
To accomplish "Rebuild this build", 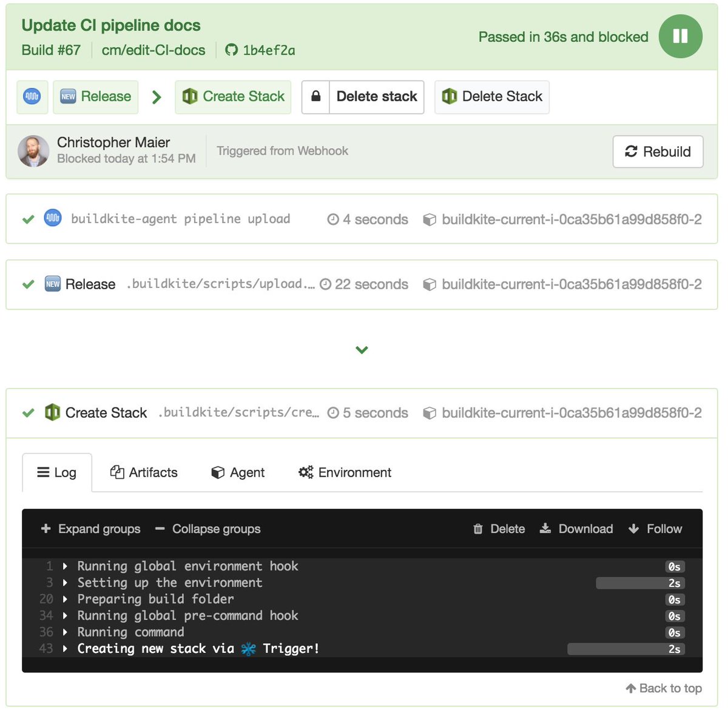I will point(658,152).
